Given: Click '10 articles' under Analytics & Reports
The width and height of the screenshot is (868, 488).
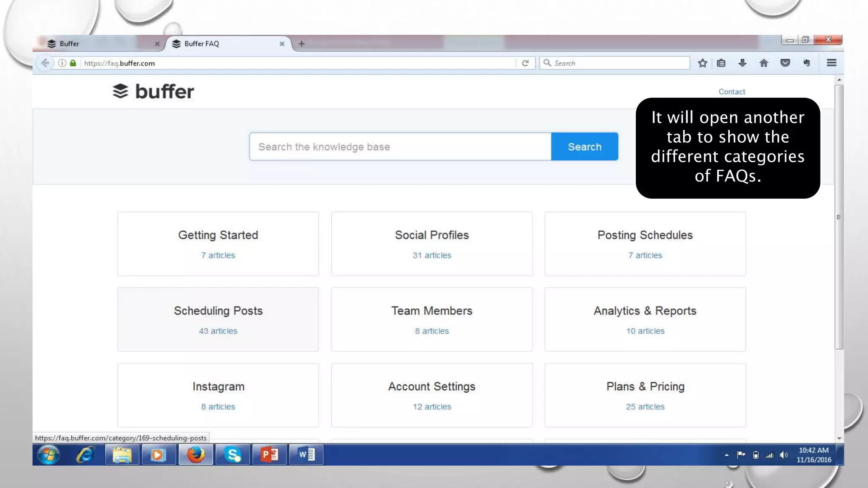Looking at the screenshot, I should [x=645, y=331].
